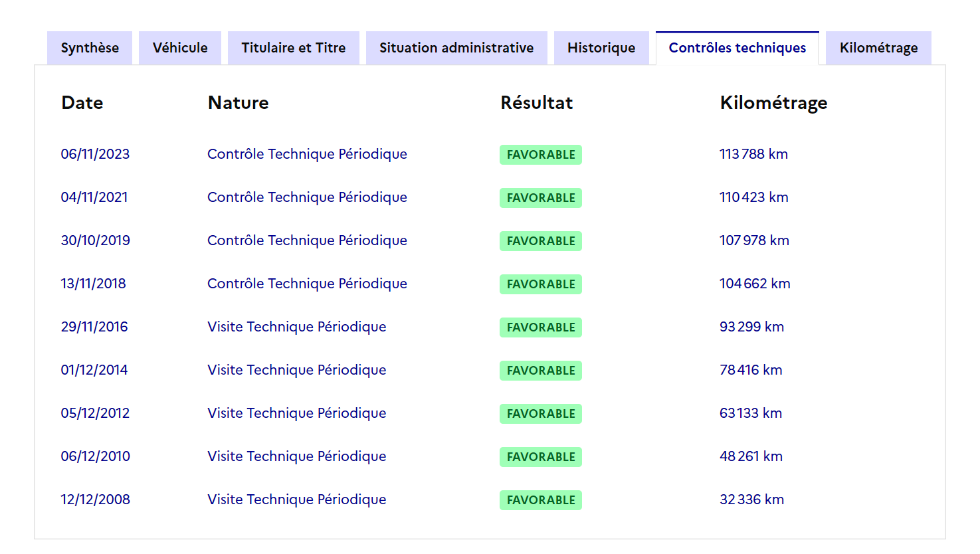Select the Titulaire et Titre tab
The width and height of the screenshot is (980, 554).
click(293, 48)
